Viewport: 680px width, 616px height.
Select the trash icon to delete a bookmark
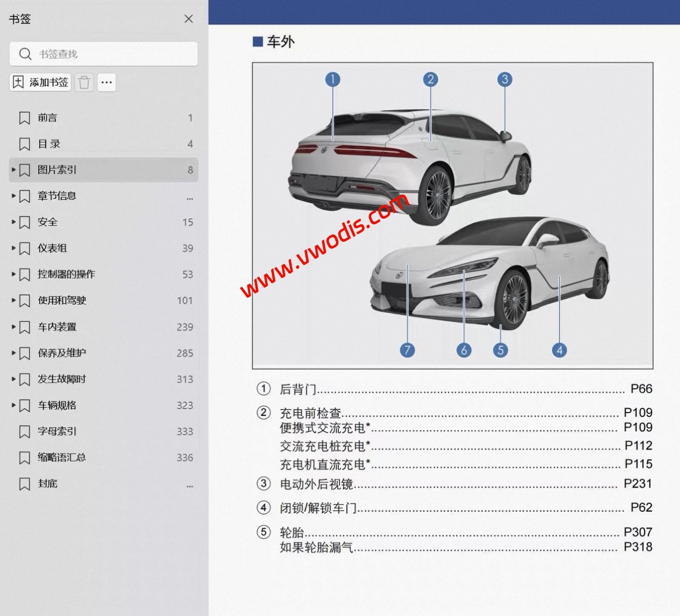click(x=84, y=82)
